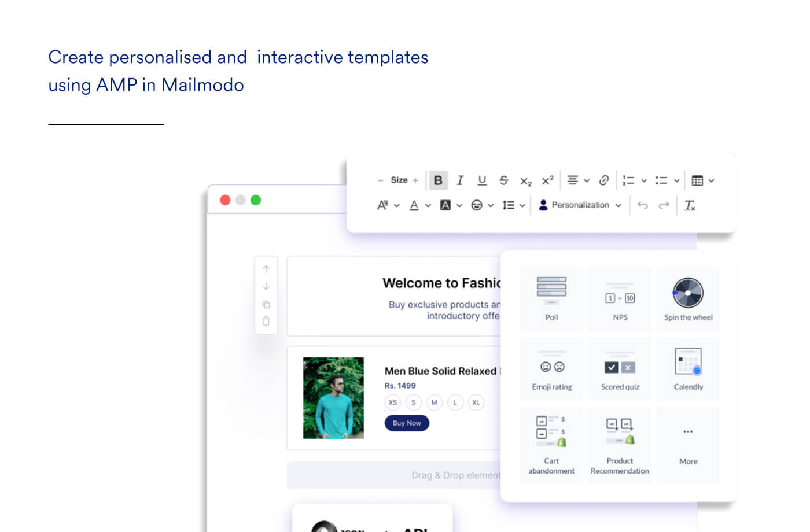Screen dimensions: 810x532
Task: Apply superscript formatting
Action: point(547,180)
